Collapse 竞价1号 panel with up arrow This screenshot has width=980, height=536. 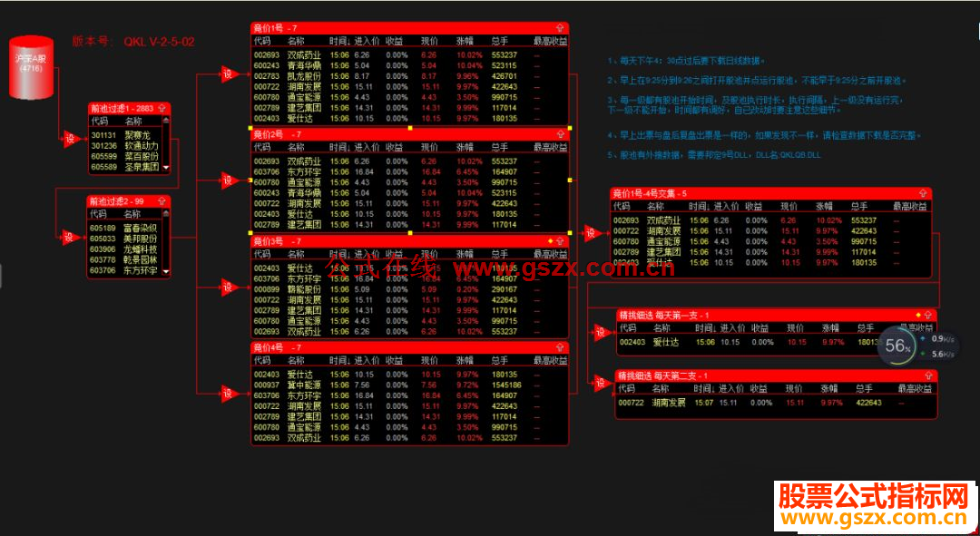[560, 28]
